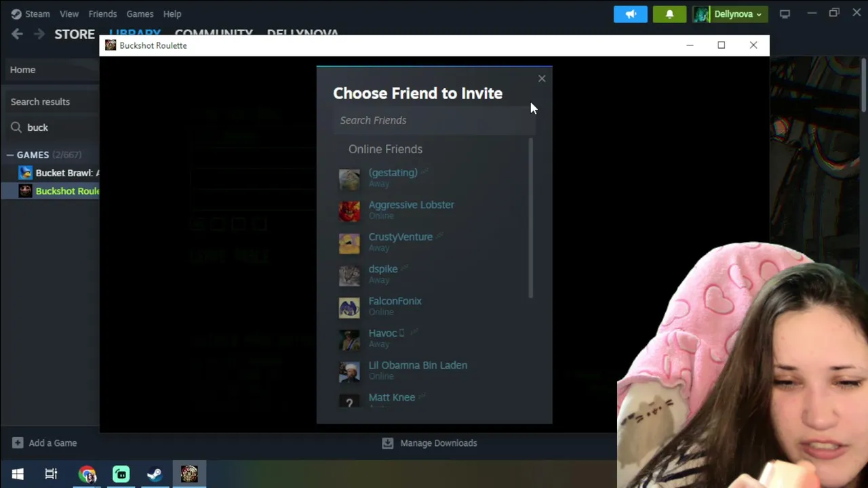Open Steam announcements megaphone button
The height and width of the screenshot is (488, 868).
pyautogui.click(x=631, y=14)
